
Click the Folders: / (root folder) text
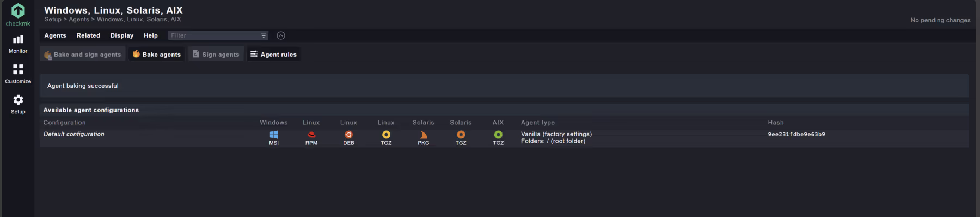pos(553,141)
